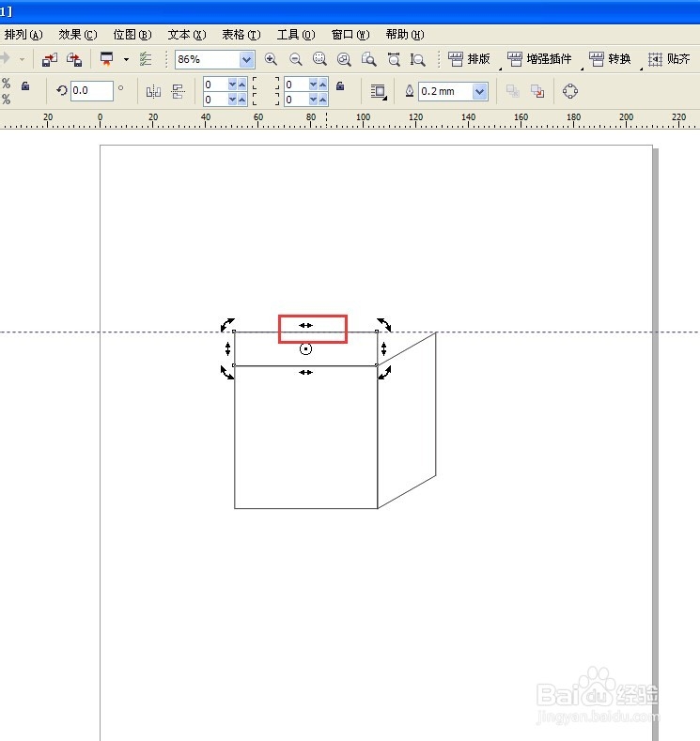Expand the application launcher dropdown arrow
Screen dimensions: 700x741
point(126,59)
